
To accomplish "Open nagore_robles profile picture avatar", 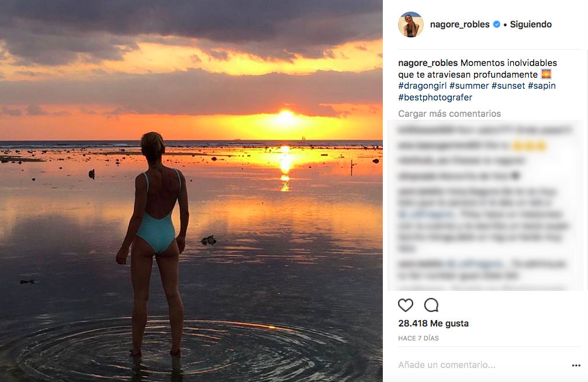I will [x=410, y=25].
